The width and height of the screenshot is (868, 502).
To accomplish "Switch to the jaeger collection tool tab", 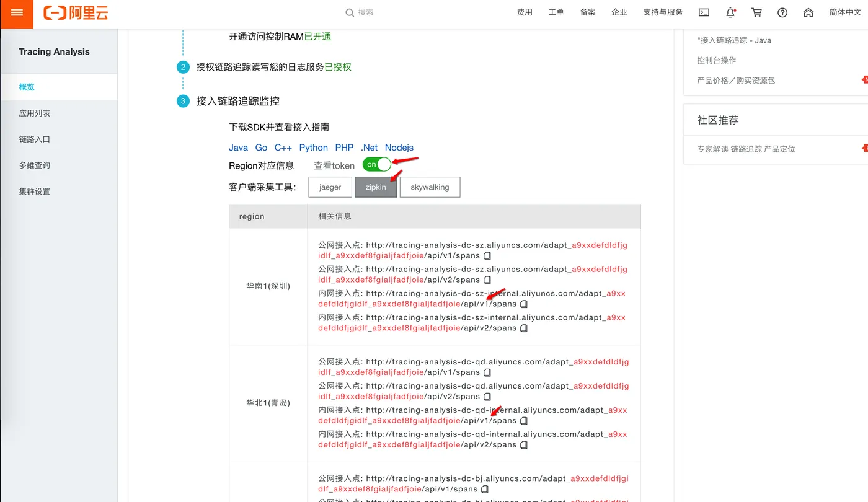I will click(330, 187).
